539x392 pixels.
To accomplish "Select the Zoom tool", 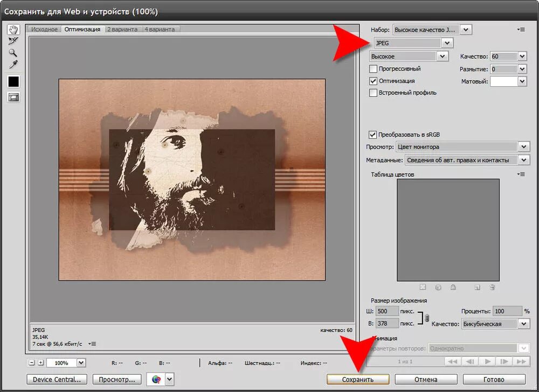I will [x=13, y=53].
